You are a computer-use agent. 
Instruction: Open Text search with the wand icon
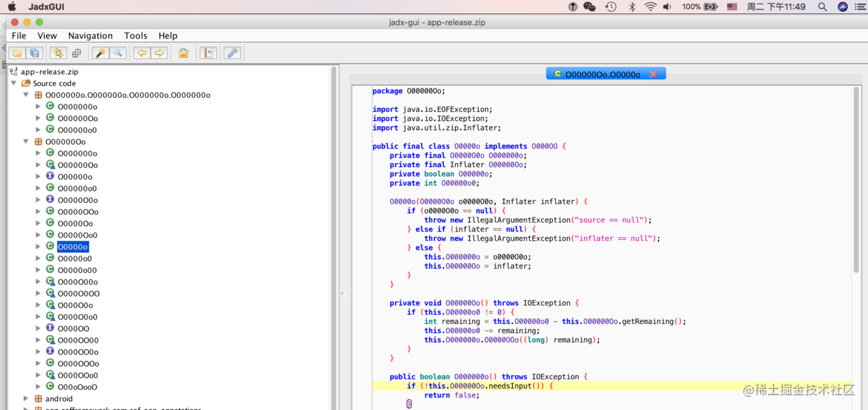point(100,53)
